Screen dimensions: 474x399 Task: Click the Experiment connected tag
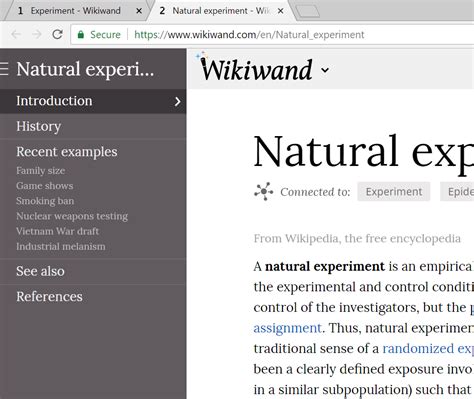pos(394,192)
